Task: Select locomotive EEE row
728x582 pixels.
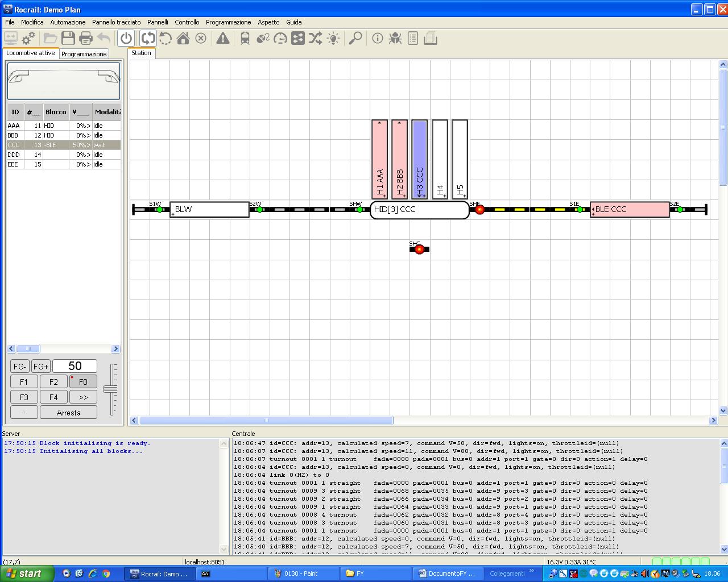Action: point(64,164)
